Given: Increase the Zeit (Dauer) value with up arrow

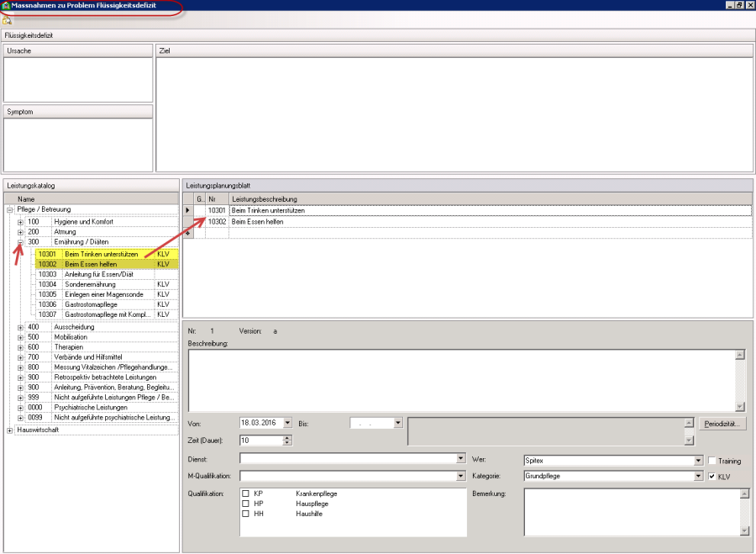Looking at the screenshot, I should point(288,436).
